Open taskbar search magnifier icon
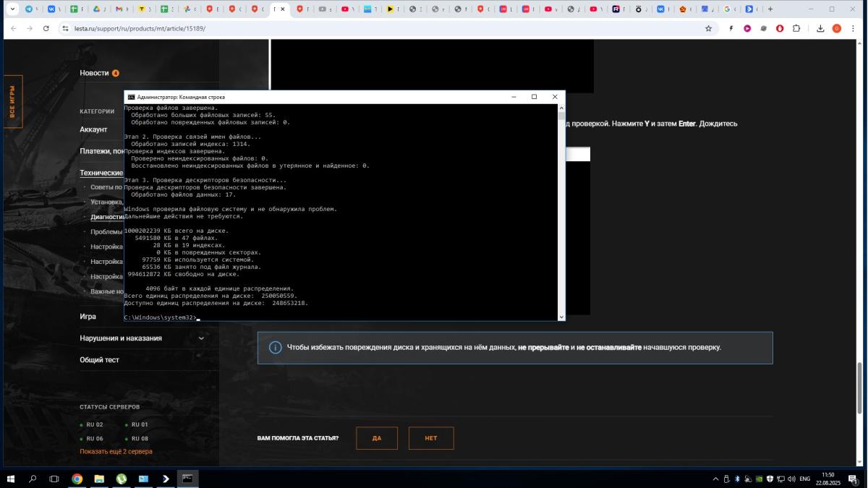 pyautogui.click(x=33, y=479)
